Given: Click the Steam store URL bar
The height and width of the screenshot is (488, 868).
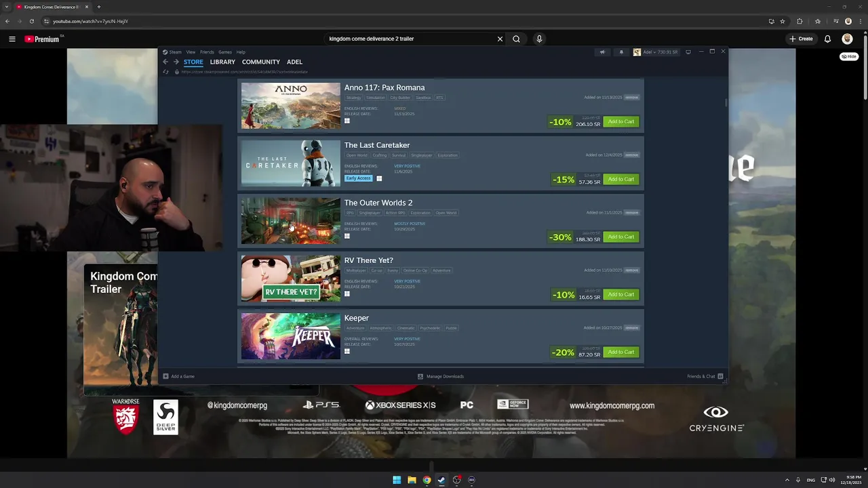Looking at the screenshot, I should [244, 72].
